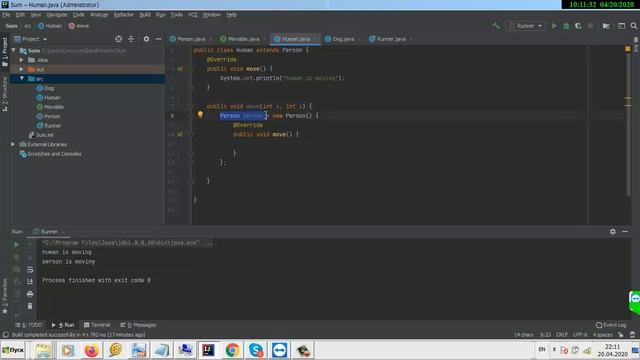This screenshot has width=640, height=360.
Task: Clear console with trash icon
Action: tap(30, 306)
